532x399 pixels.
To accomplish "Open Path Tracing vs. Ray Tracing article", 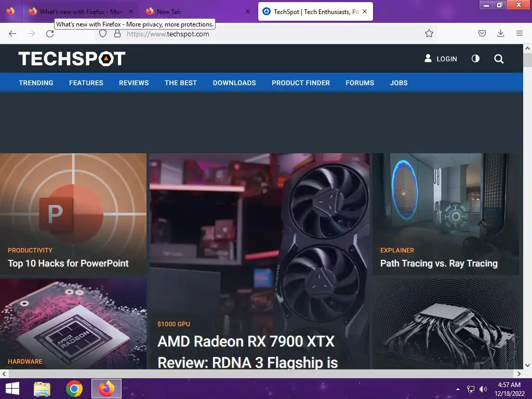I will 438,263.
